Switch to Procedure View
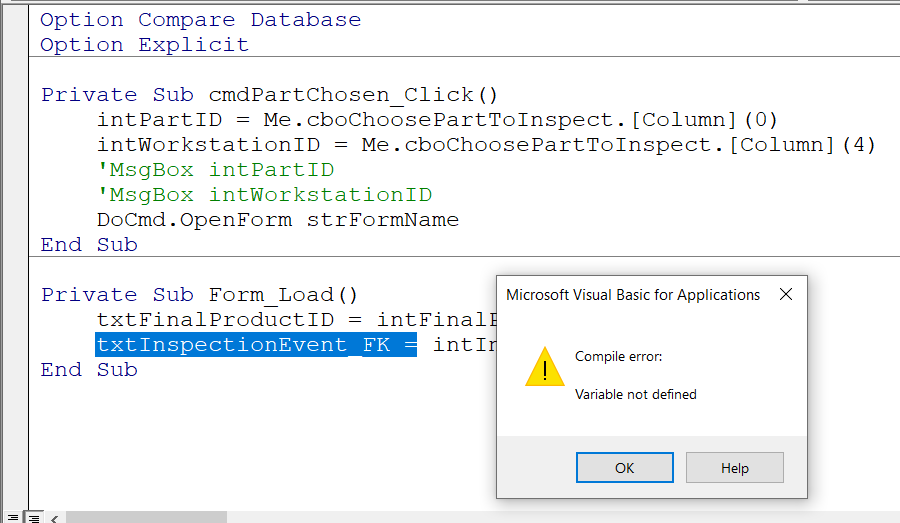The image size is (900, 523). coord(11,517)
